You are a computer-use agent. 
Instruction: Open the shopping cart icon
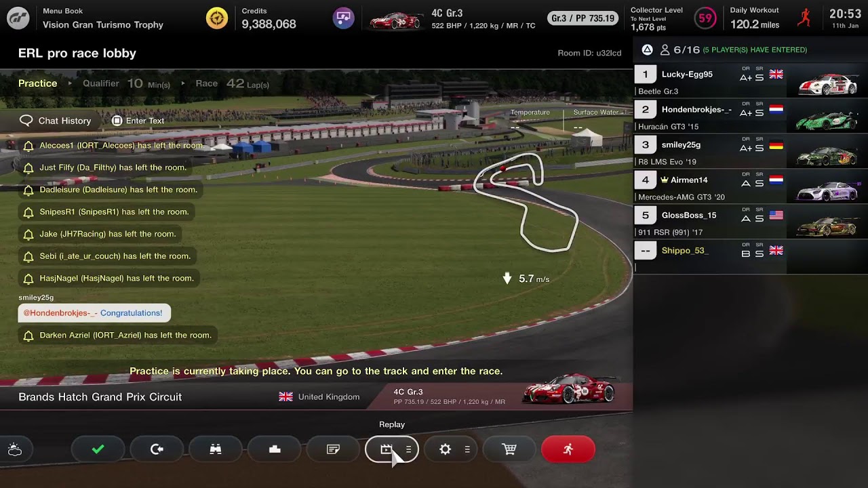click(509, 449)
